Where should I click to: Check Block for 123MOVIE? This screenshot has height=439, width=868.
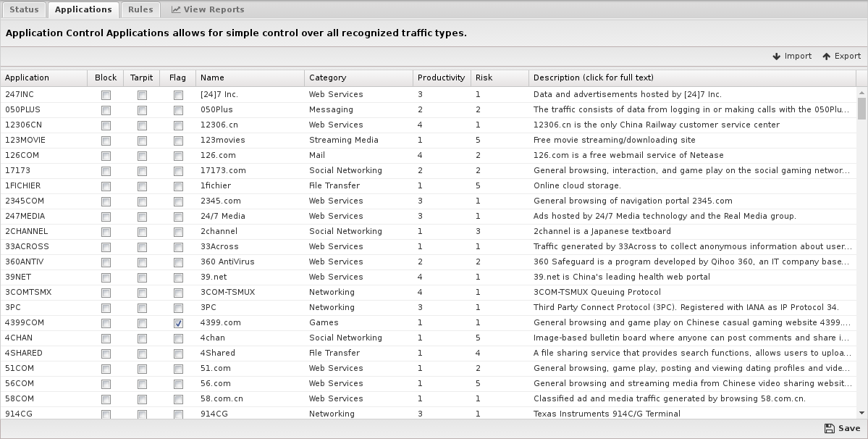pos(106,141)
